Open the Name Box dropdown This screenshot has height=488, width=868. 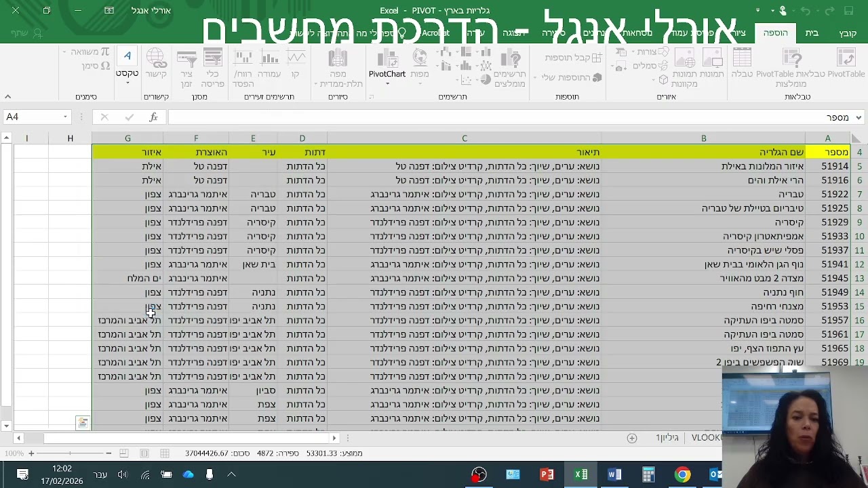click(x=65, y=117)
